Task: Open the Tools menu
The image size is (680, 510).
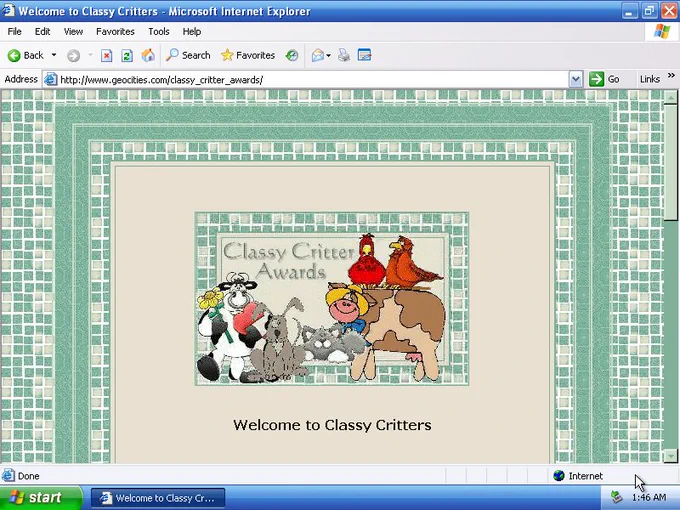Action: (159, 32)
